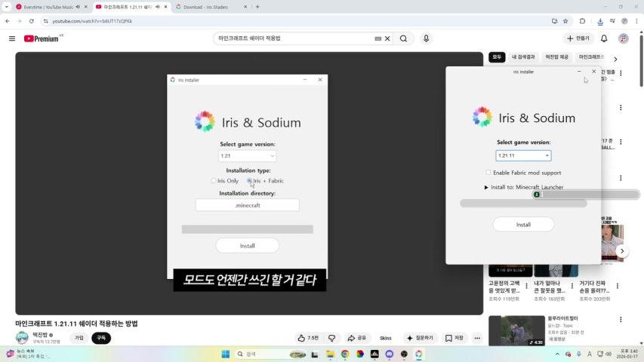
Task: Dislike the video with thumbs-down
Action: click(x=332, y=338)
